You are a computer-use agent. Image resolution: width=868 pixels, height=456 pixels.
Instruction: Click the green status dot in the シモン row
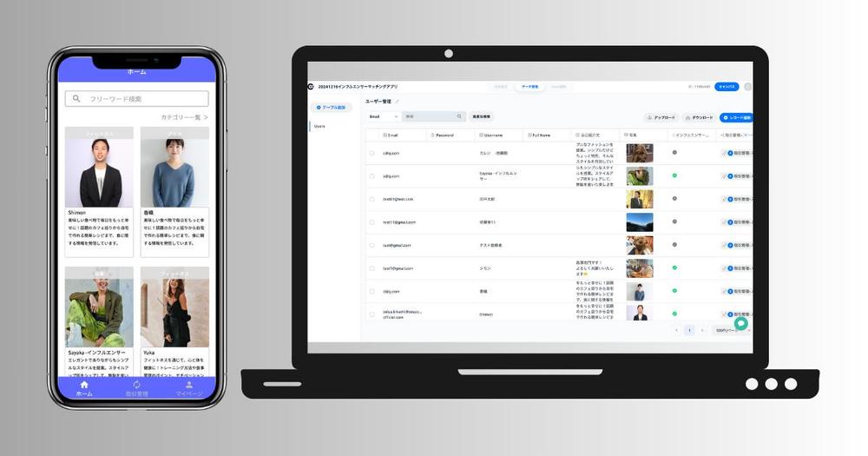coord(674,268)
